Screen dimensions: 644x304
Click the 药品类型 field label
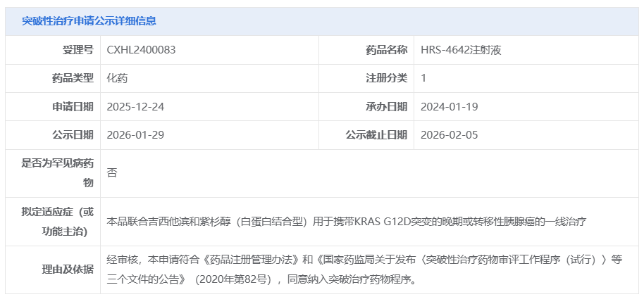[73, 78]
